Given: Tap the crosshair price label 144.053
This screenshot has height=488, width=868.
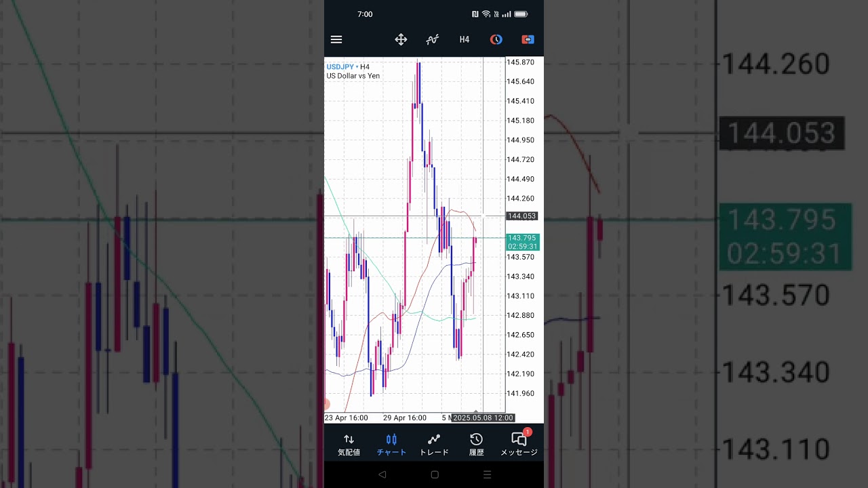Looking at the screenshot, I should (x=522, y=216).
